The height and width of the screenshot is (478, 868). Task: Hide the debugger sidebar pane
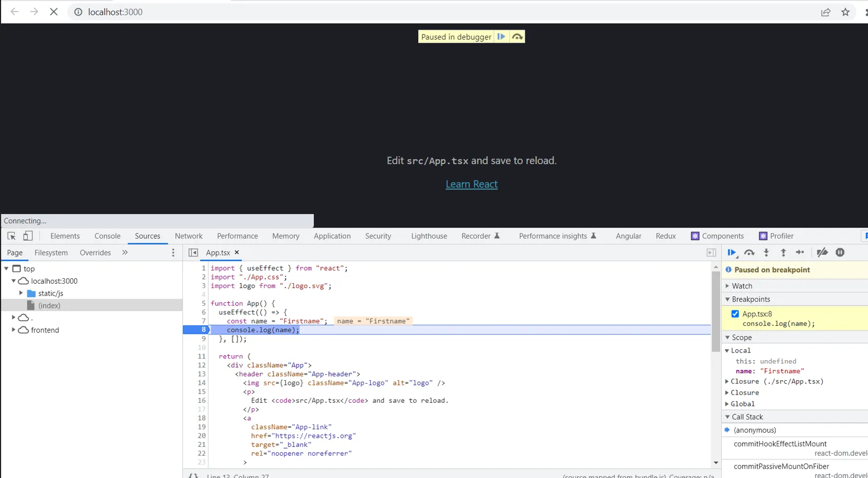coord(711,253)
